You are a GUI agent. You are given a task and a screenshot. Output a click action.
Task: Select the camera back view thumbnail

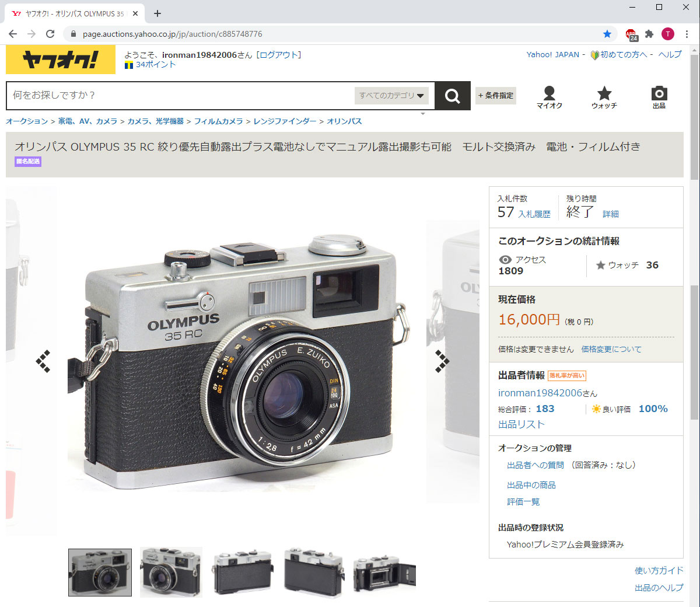pos(243,572)
